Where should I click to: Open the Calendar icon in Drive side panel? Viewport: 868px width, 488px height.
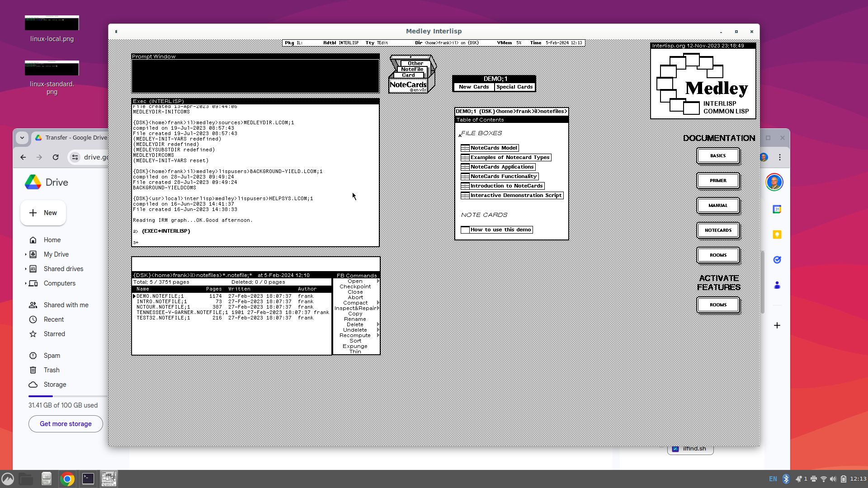777,209
